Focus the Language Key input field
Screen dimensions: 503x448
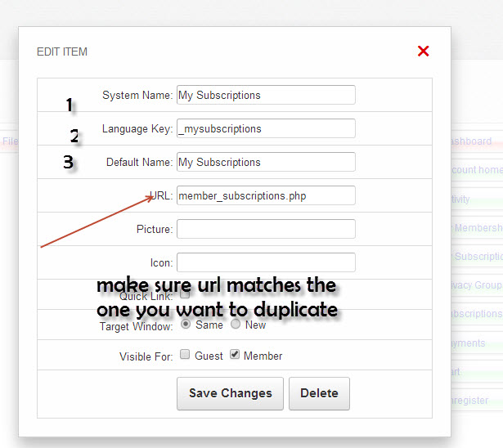point(266,128)
